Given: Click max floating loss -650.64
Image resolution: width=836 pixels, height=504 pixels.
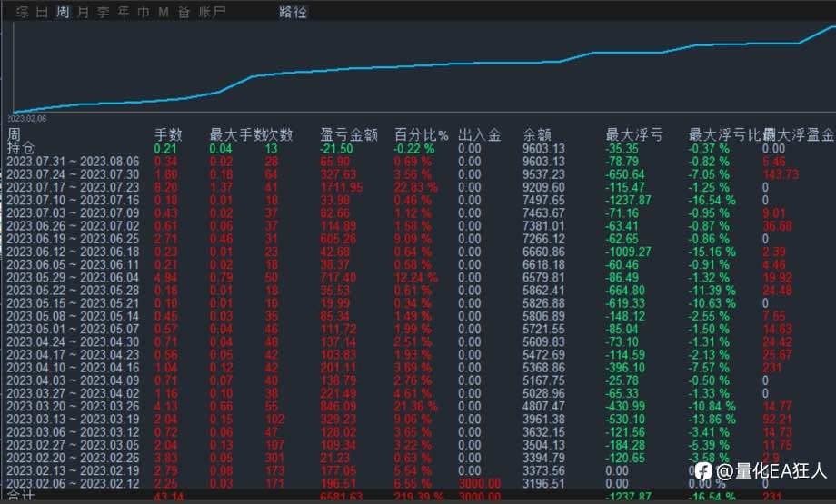Looking at the screenshot, I should (625, 174).
